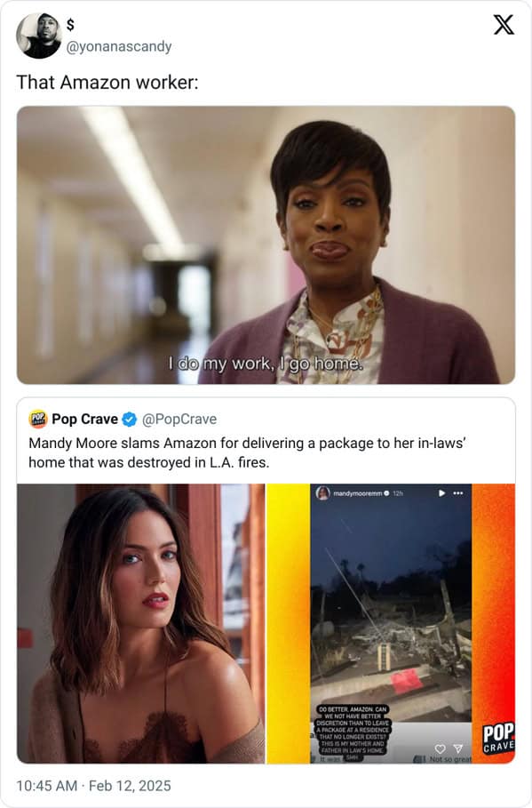Click Pop Crave's blue verified badge
This screenshot has height=808, width=532.
pos(130,420)
